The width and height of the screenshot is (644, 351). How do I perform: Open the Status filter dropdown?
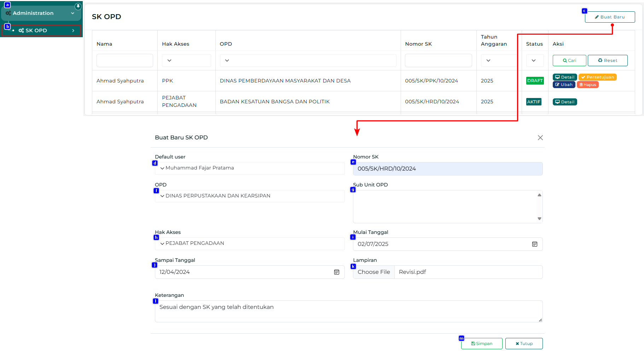tap(534, 61)
